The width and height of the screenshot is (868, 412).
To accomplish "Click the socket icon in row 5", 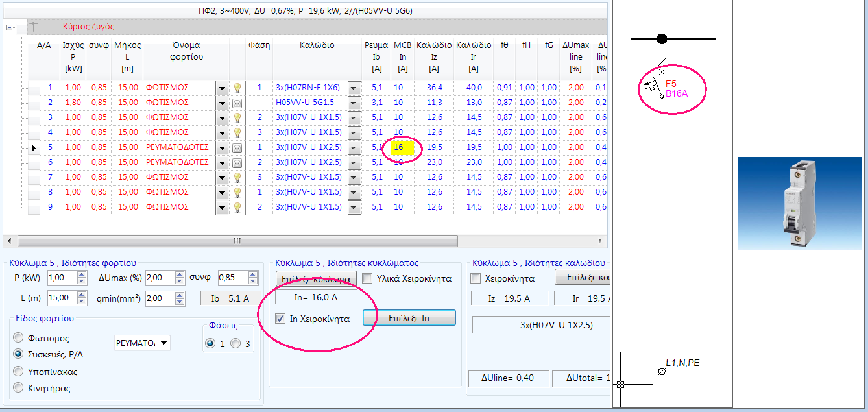I will [x=237, y=148].
